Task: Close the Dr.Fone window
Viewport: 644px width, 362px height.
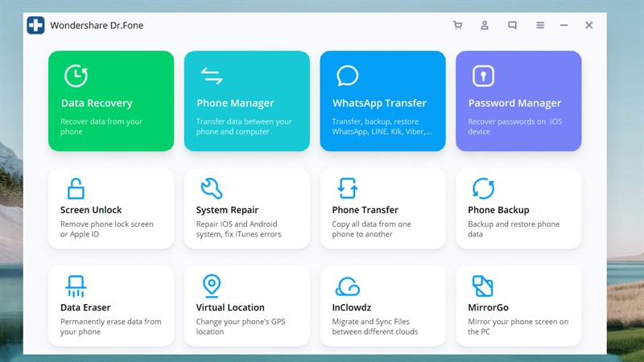Action: click(589, 26)
